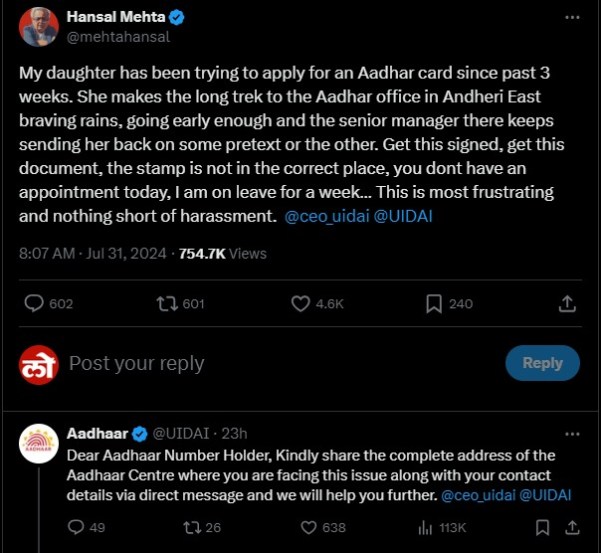Image resolution: width=601 pixels, height=553 pixels.
Task: Share Hansal Mehta's tweet
Action: pos(567,303)
